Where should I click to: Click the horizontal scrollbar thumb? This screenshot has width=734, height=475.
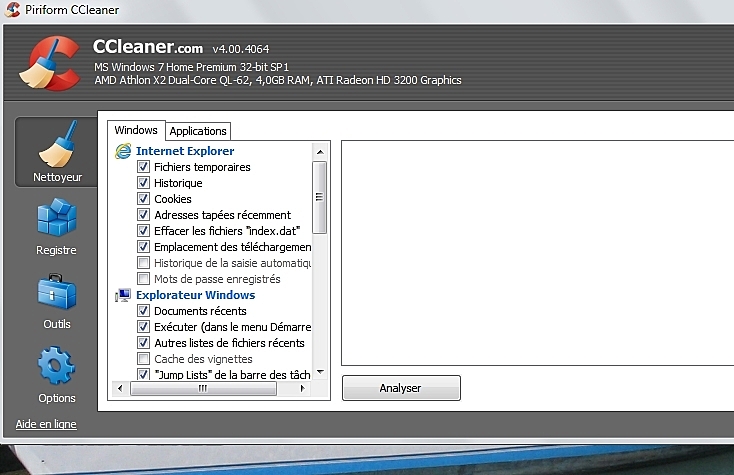203,388
